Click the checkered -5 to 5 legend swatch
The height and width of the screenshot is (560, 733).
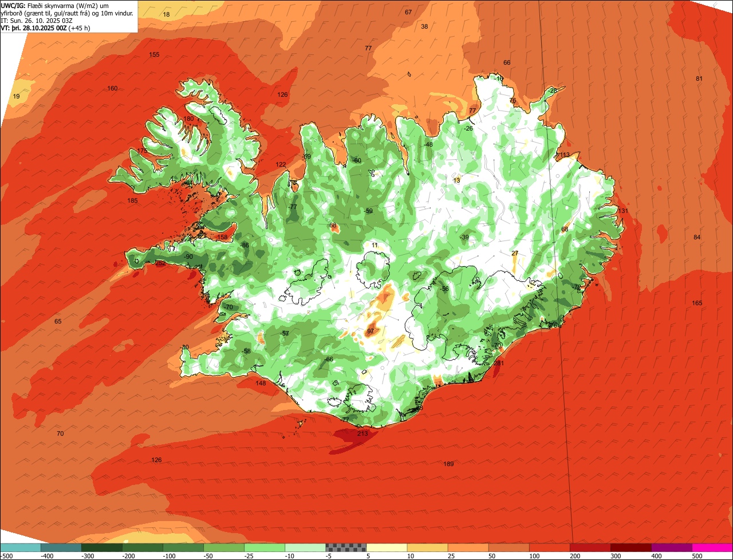346,547
